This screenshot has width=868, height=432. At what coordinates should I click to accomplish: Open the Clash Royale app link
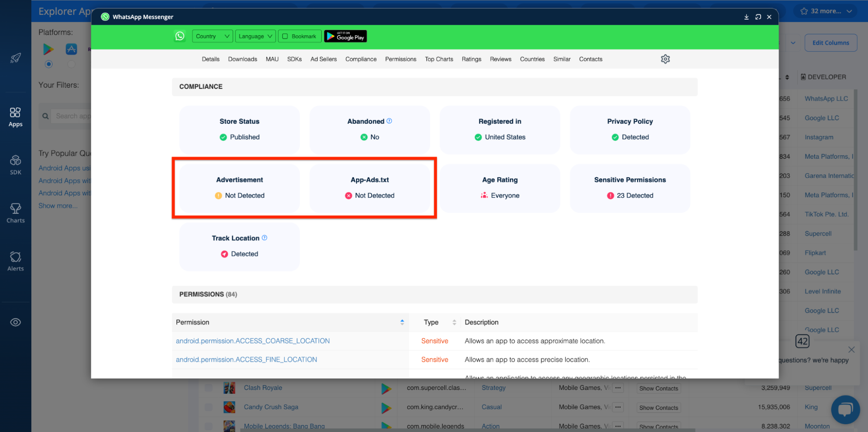(x=263, y=388)
